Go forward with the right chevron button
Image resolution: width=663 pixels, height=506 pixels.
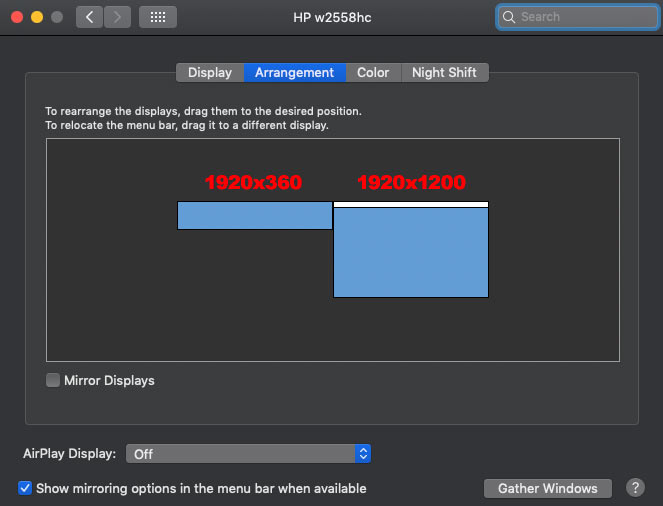point(117,17)
